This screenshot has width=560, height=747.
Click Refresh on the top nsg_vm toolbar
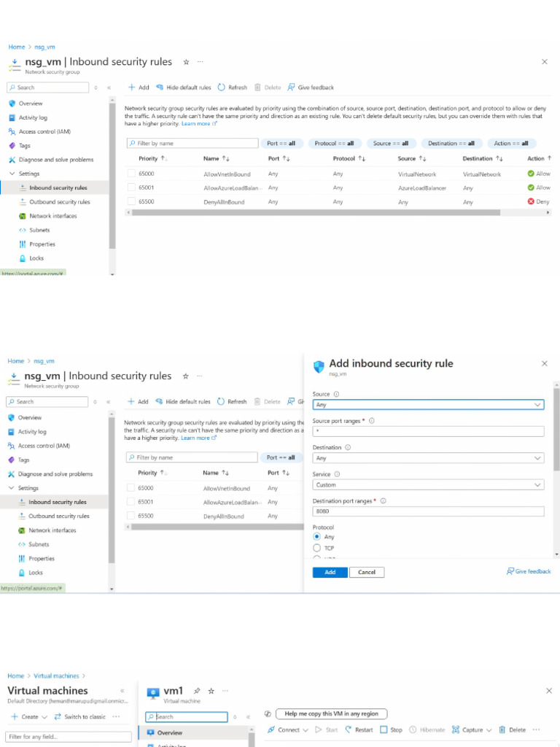[233, 88]
